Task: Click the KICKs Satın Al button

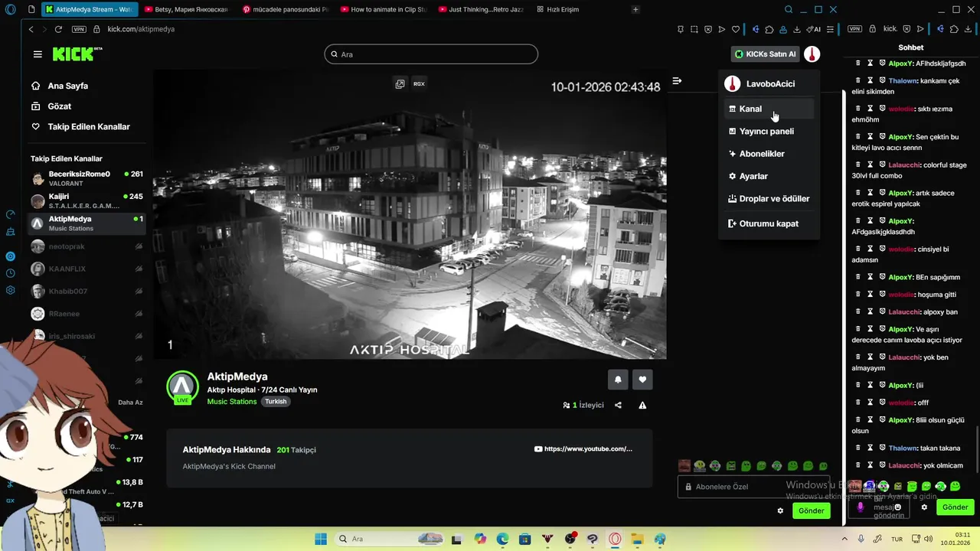Action: (x=765, y=54)
